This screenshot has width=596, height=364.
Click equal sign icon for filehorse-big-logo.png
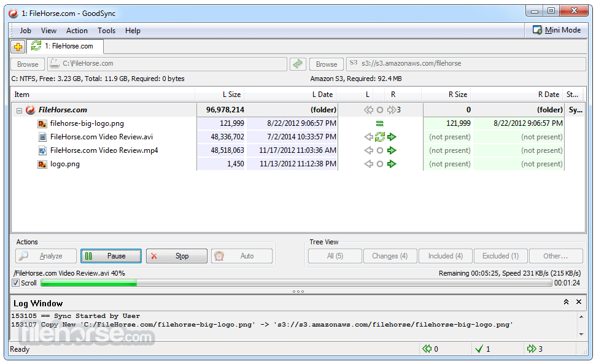pyautogui.click(x=380, y=123)
